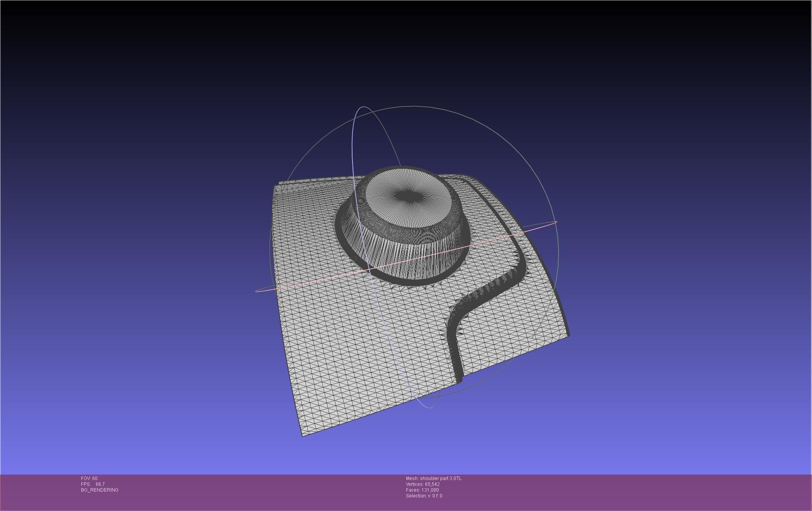Click the 'Vertices: 65,542' info text

(x=423, y=484)
